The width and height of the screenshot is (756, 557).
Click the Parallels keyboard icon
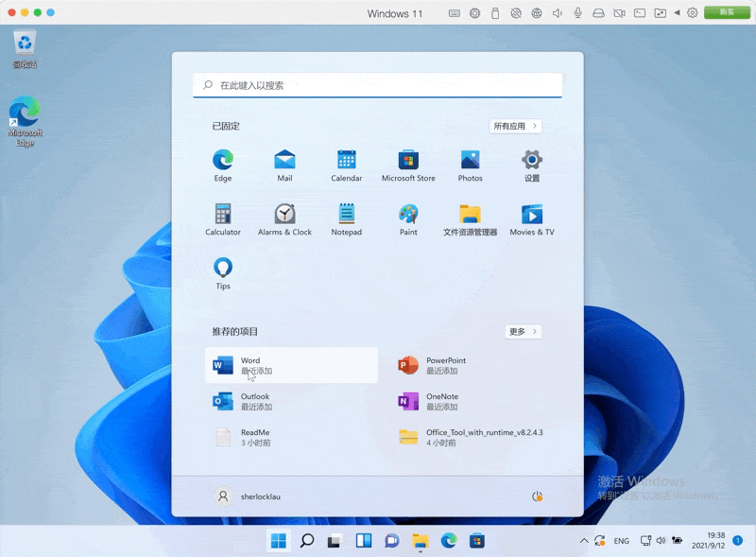point(455,13)
